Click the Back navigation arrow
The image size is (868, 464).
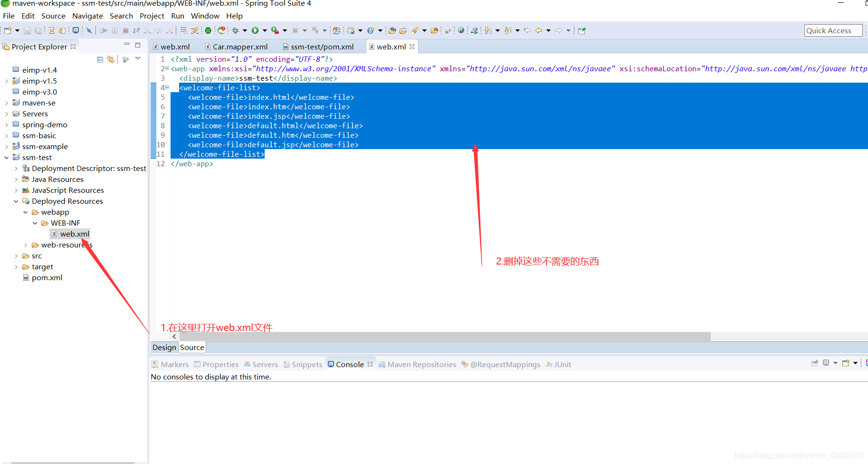point(539,30)
